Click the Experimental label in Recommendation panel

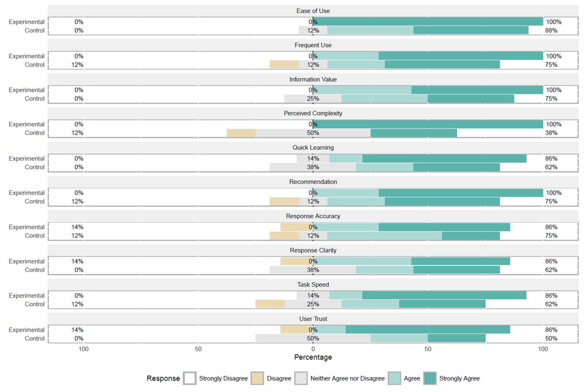click(26, 193)
